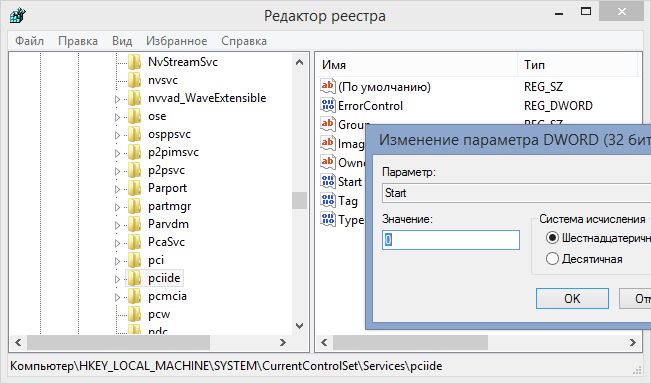Click the binary icon of Tag value
651x384 pixels.
(328, 200)
